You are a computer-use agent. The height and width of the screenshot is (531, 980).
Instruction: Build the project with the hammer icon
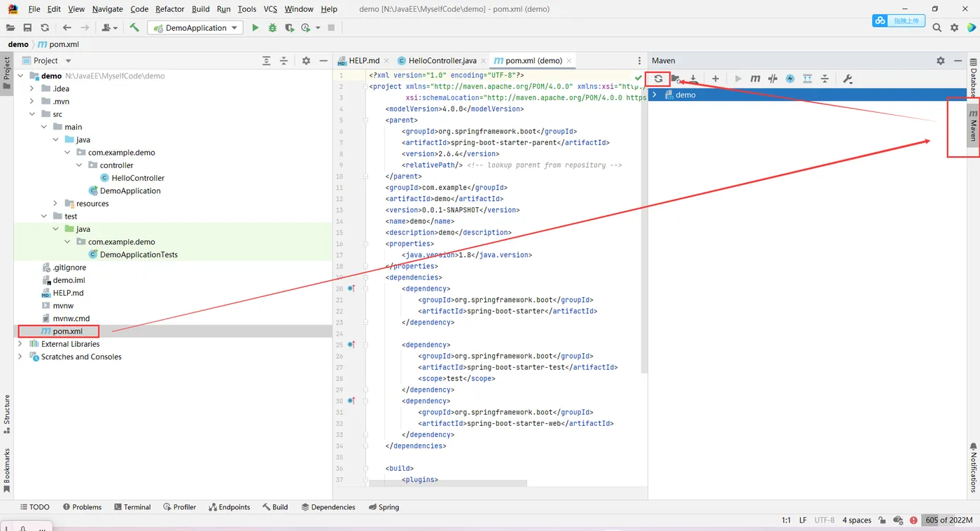coord(134,28)
